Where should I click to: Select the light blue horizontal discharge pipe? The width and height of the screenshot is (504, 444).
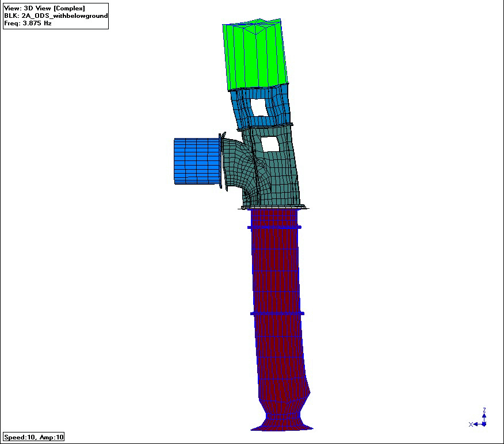[197, 161]
